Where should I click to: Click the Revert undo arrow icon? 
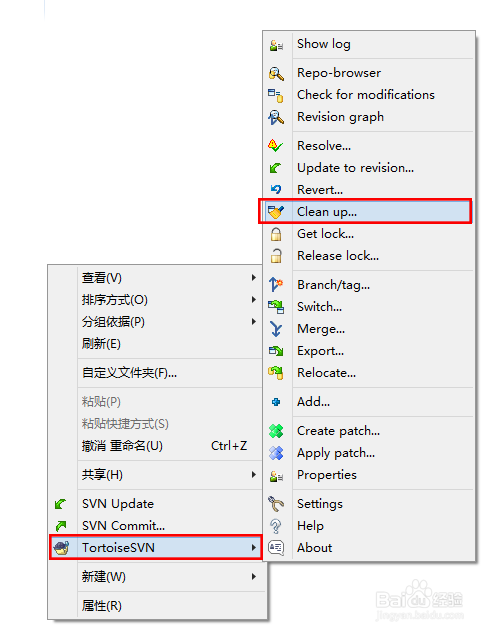(x=276, y=190)
